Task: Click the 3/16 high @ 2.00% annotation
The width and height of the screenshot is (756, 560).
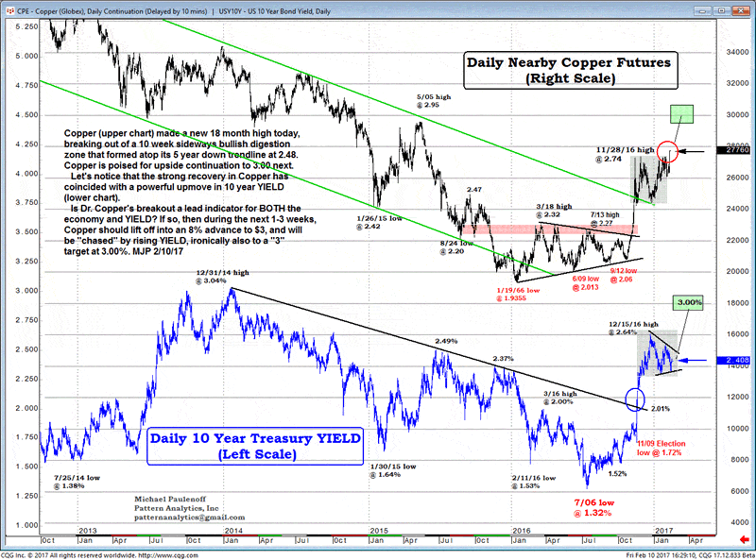Action: pos(559,398)
